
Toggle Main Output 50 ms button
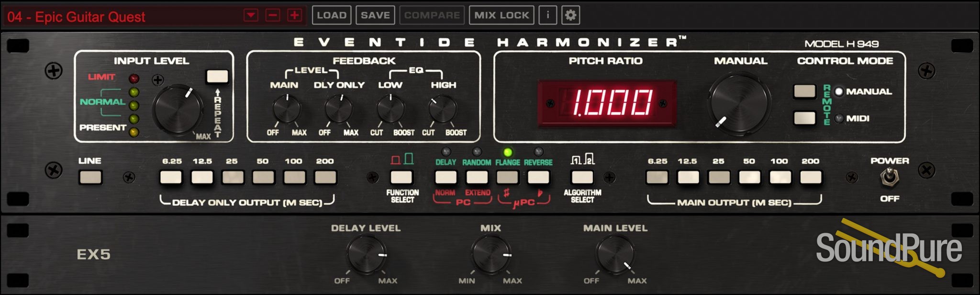coord(749,177)
